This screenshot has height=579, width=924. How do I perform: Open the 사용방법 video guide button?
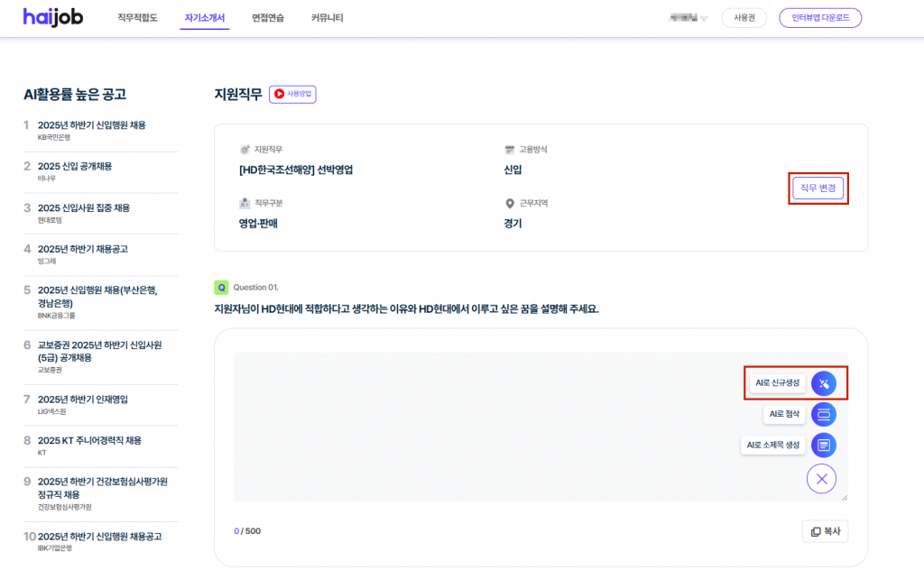pos(293,94)
